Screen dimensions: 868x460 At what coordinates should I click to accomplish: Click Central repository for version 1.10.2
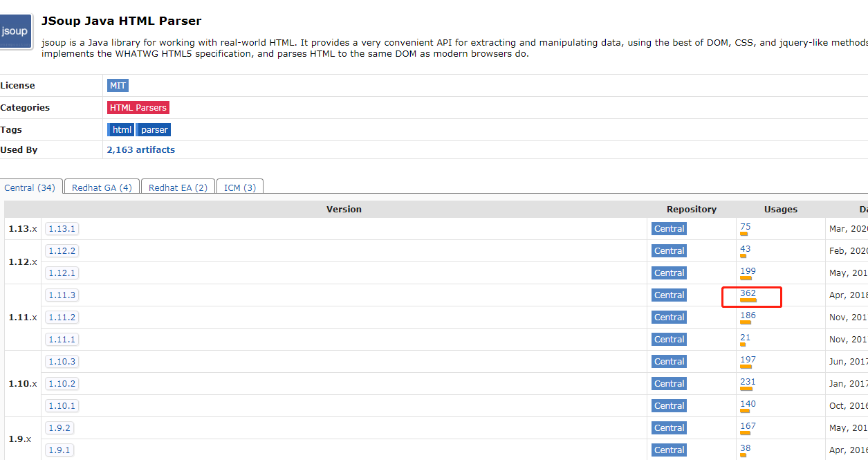click(x=669, y=384)
